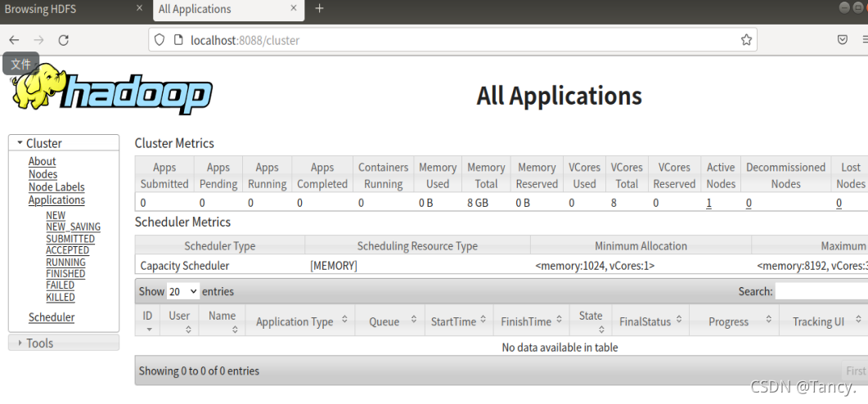
Task: Click the Active Nodes count 1
Action: coord(708,203)
